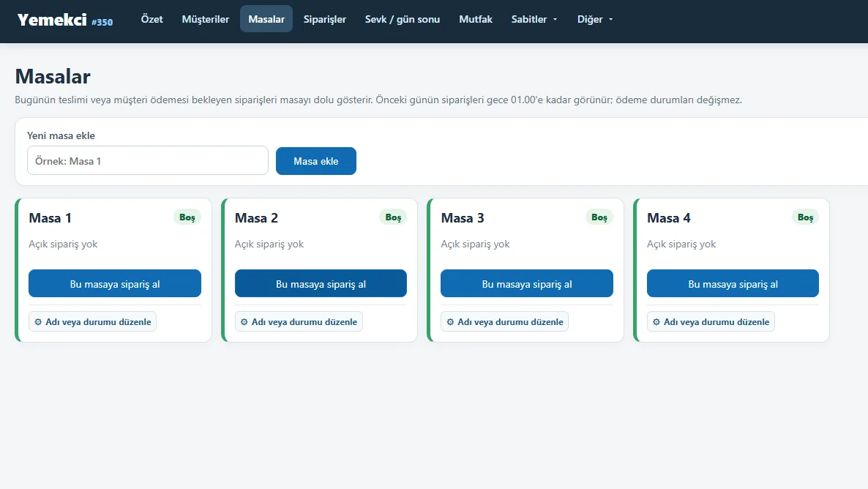
Task: Open the Müşteriler section
Action: (x=206, y=19)
